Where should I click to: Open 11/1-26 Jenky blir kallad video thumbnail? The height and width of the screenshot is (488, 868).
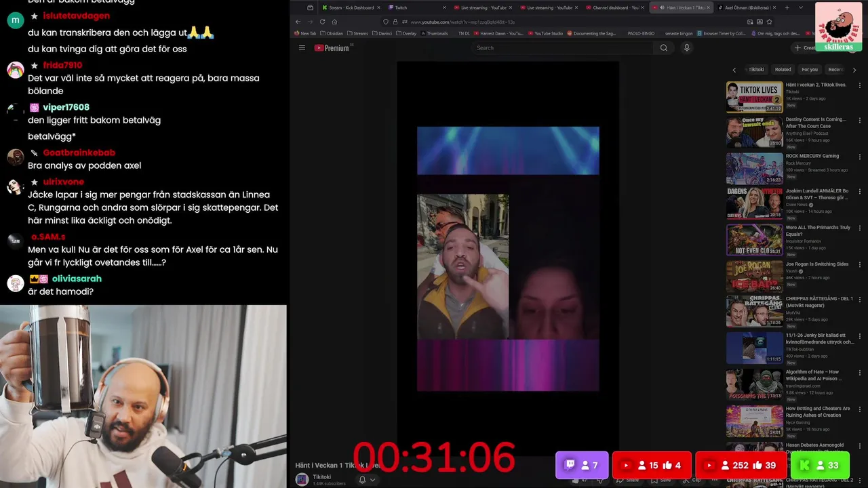(x=754, y=348)
